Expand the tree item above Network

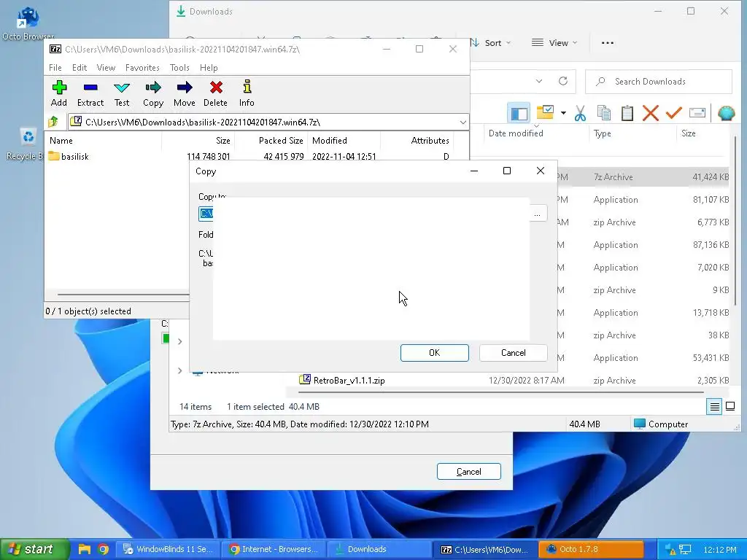[179, 341]
